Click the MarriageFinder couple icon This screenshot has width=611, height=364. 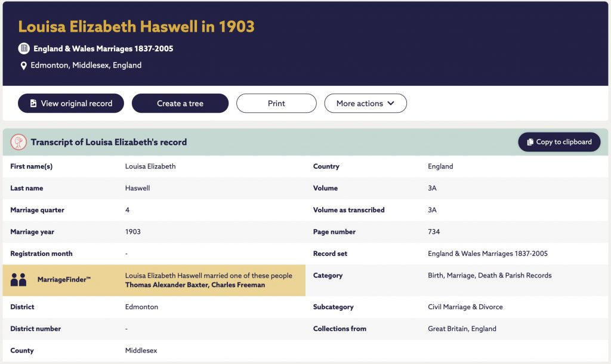tap(18, 280)
